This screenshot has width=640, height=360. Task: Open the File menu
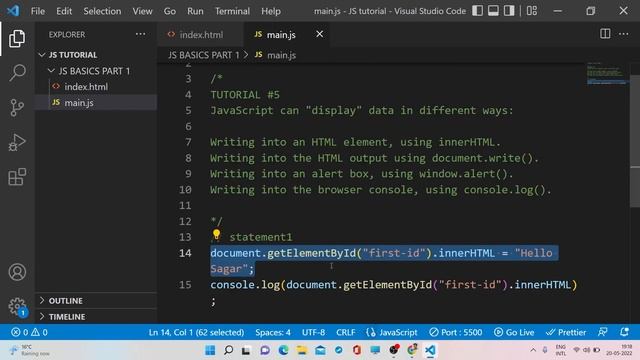pyautogui.click(x=38, y=11)
